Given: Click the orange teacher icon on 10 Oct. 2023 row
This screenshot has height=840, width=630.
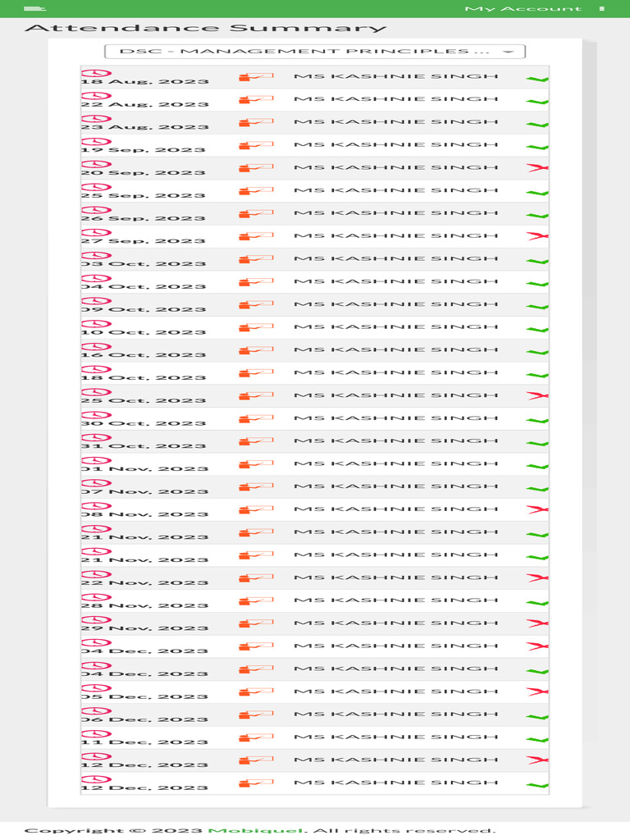Looking at the screenshot, I should coord(255,328).
